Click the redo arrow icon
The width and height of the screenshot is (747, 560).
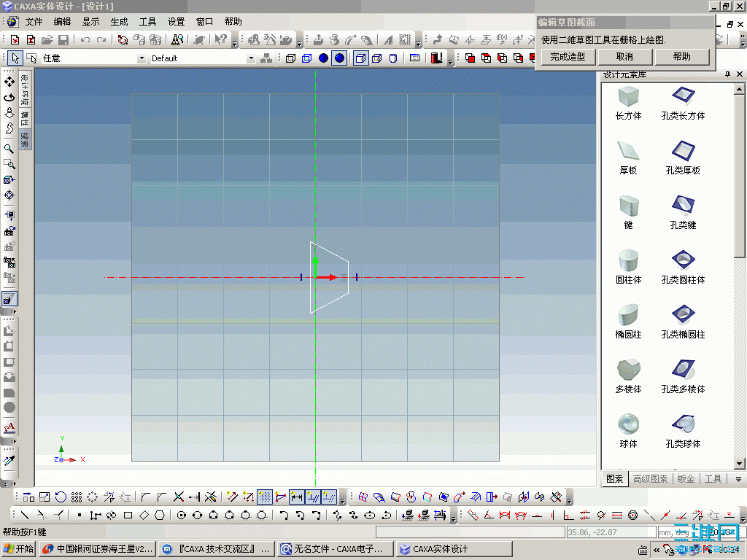pyautogui.click(x=101, y=40)
